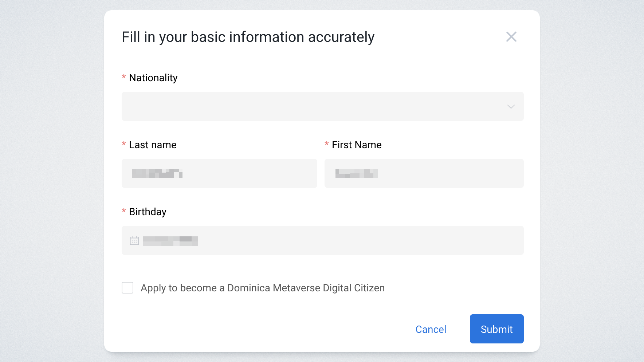Click the Nationality field label
The width and height of the screenshot is (644, 362).
[153, 78]
